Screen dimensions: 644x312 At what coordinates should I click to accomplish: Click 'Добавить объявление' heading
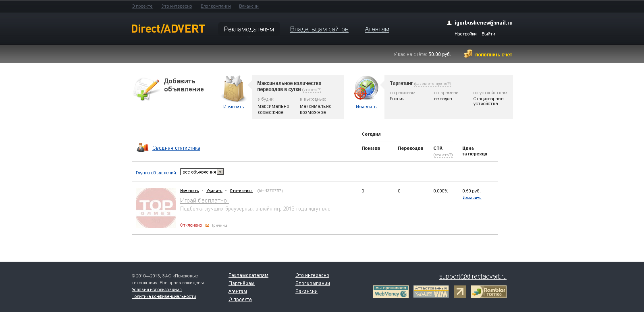click(x=184, y=85)
